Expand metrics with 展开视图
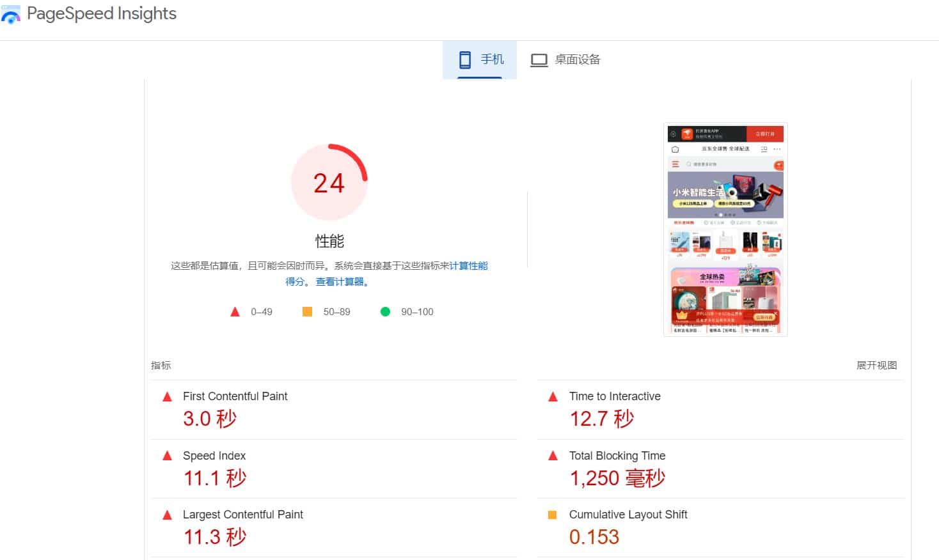 coord(876,365)
